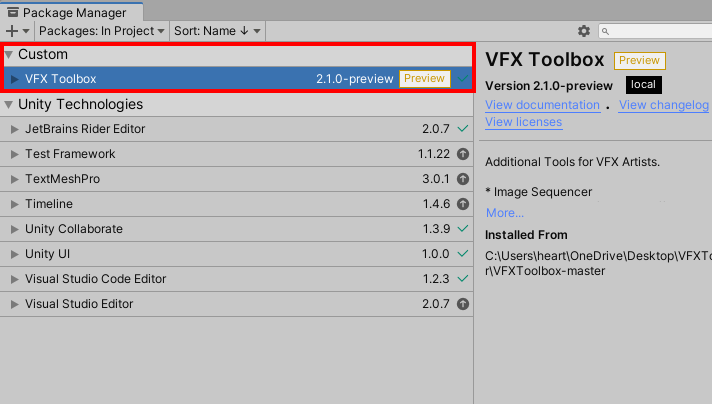Open the Packages: In Project dropdown
Viewport: 712px width, 404px height.
(x=101, y=31)
